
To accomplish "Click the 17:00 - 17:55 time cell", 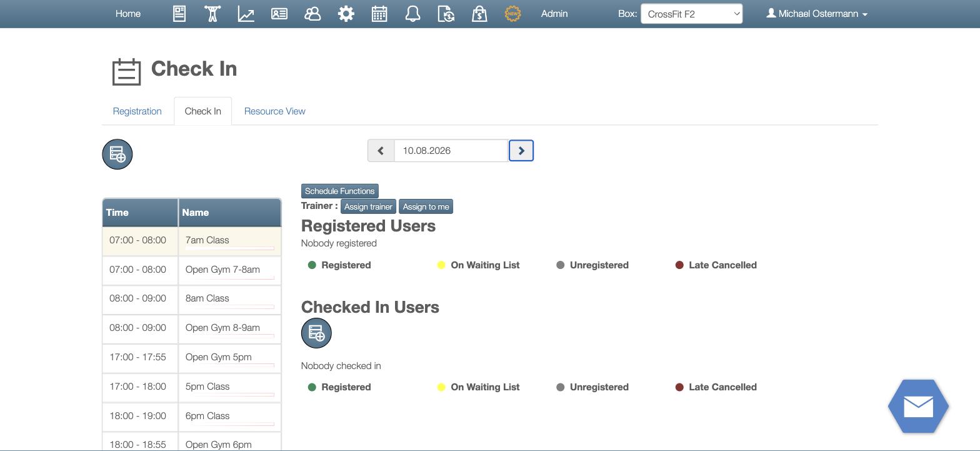I will click(x=140, y=359).
